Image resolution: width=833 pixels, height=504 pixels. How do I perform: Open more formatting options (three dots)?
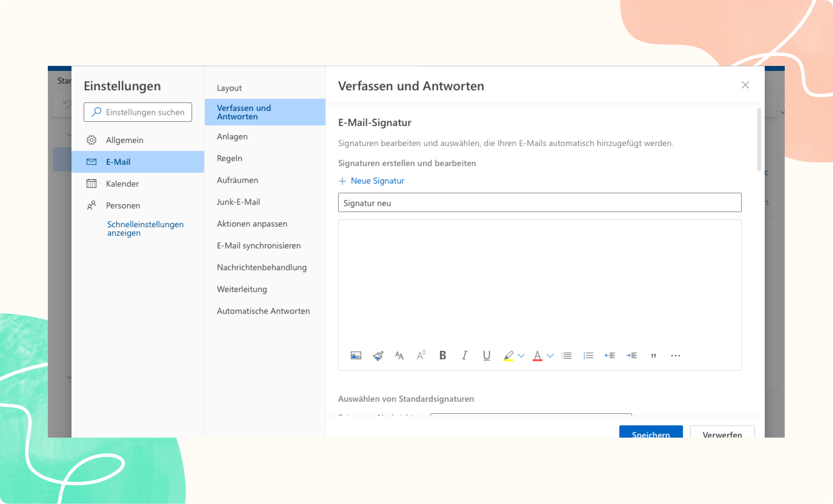click(675, 355)
